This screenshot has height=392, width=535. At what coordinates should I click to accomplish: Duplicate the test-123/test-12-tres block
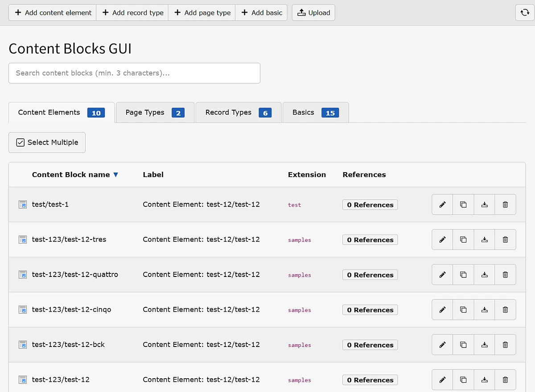463,240
